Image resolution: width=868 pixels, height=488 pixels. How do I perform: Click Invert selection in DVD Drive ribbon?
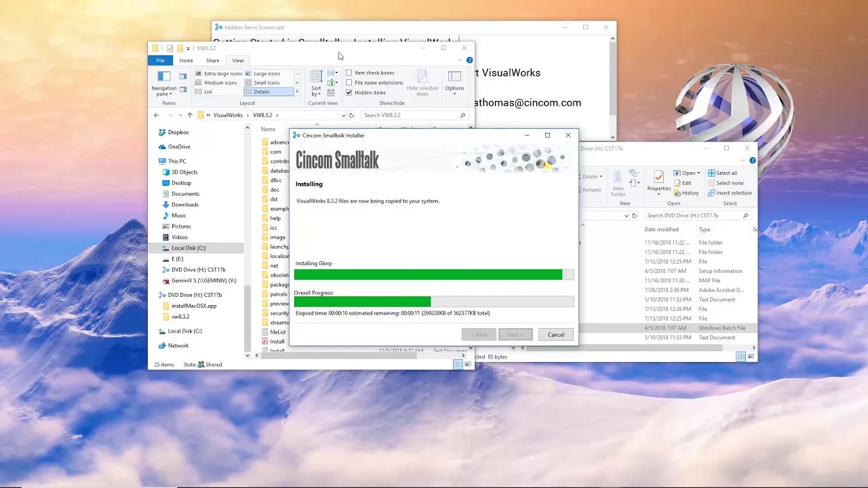(730, 193)
